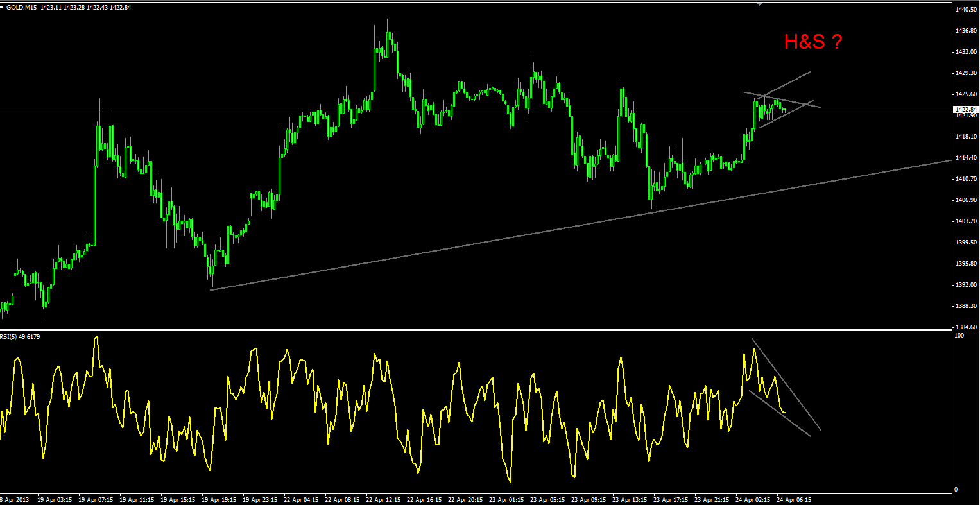
Task: Click the RSI scale value 100
Action: 960,336
